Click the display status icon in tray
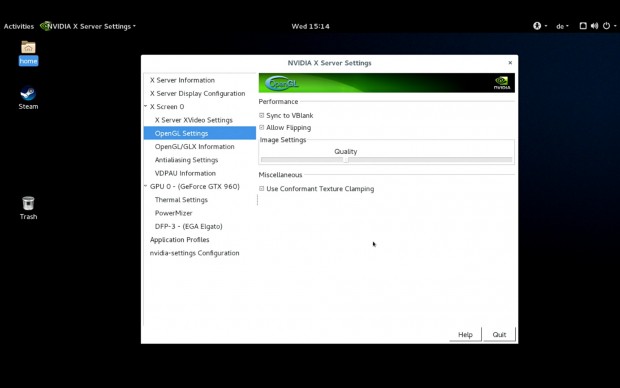 [x=583, y=26]
